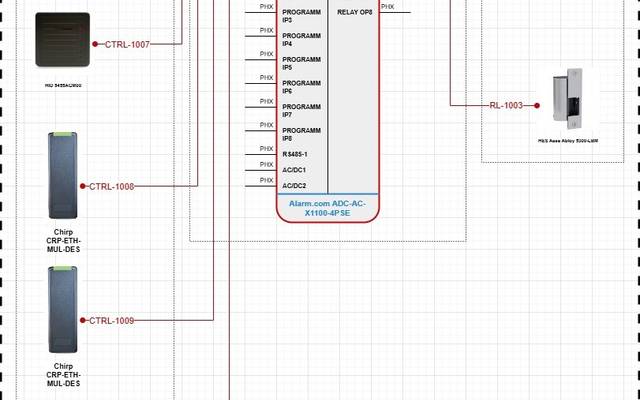The image size is (640, 400).
Task: Click the lower Chirp reader device image
Action: [62, 309]
